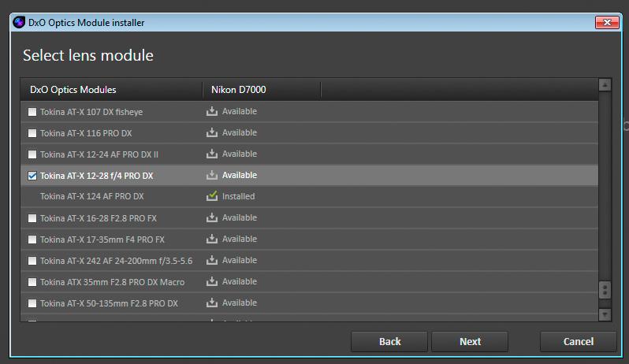Click the scrollbar thumb handle
This screenshot has height=364, width=629.
(x=605, y=289)
